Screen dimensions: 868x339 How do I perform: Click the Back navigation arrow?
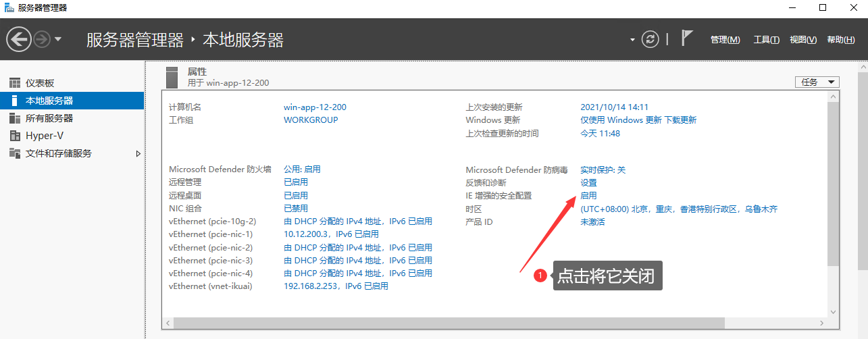pyautogui.click(x=20, y=39)
